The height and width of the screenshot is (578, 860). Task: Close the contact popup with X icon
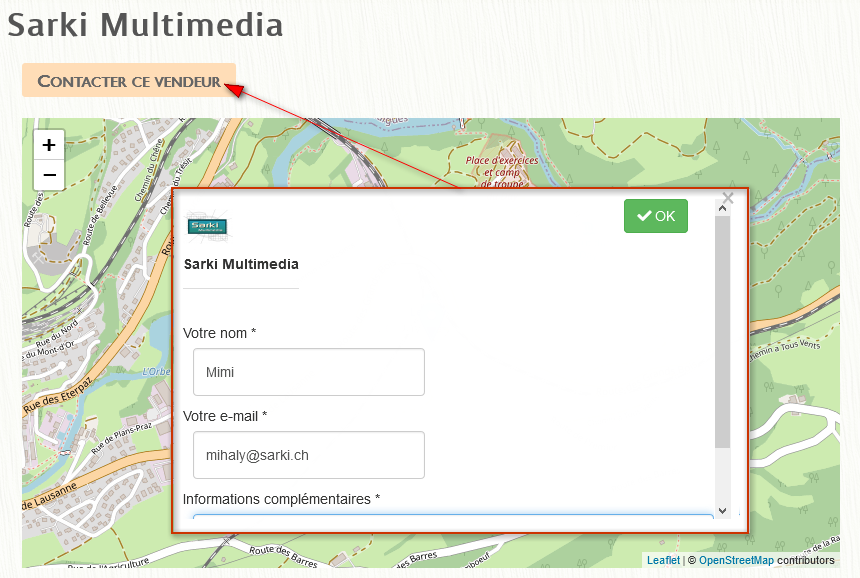(x=728, y=197)
